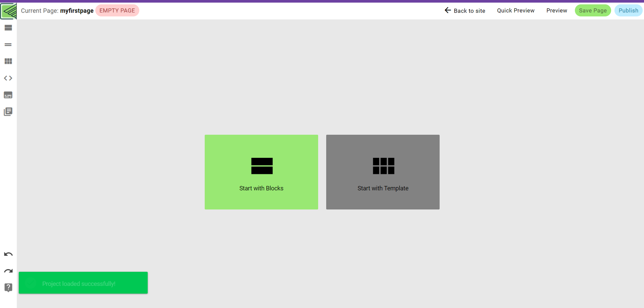The width and height of the screenshot is (644, 308).
Task: Click the Start with Blocks icon
Action: tap(262, 166)
